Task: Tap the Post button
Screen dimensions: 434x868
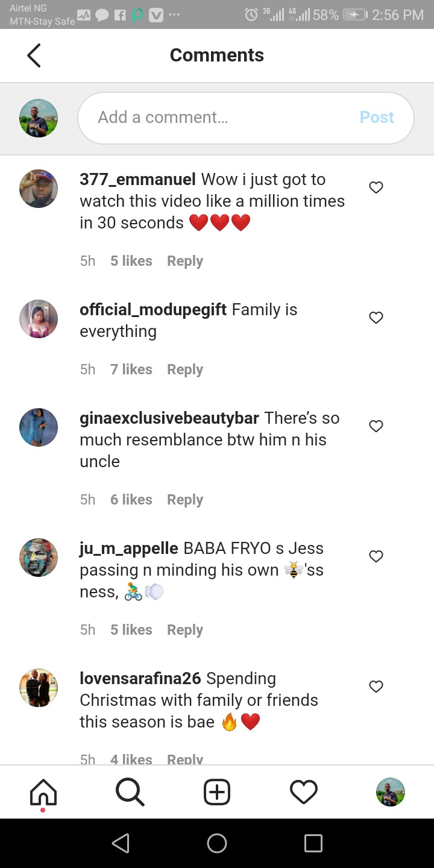Action: (377, 117)
